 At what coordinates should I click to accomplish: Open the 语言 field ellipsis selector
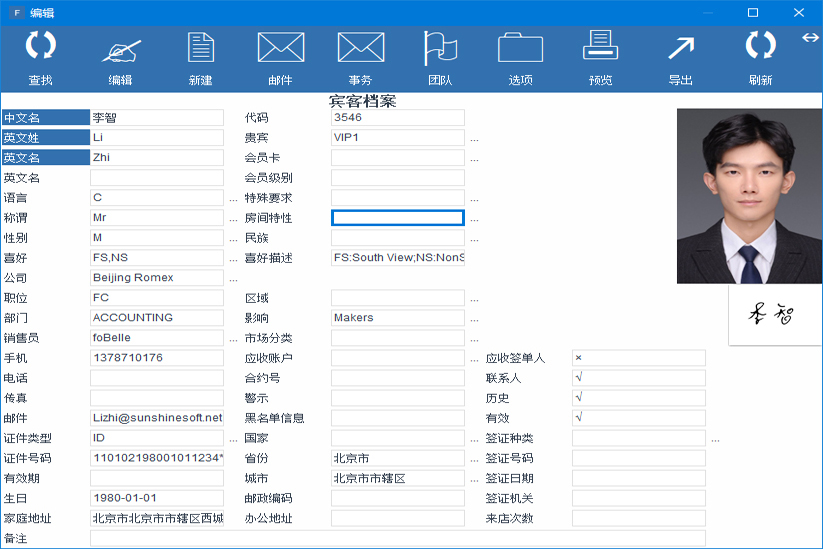(233, 199)
